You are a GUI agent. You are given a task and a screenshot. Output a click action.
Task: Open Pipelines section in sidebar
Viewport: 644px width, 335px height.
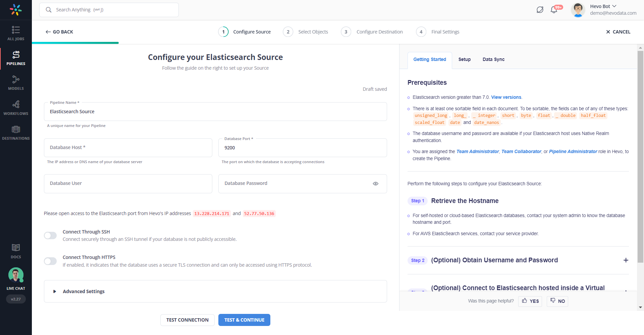pos(16,58)
